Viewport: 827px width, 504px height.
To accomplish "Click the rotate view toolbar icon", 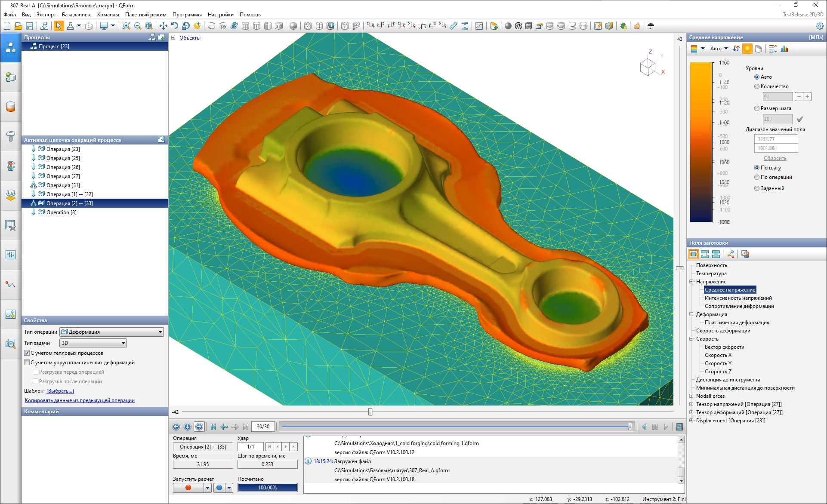I will 175,26.
